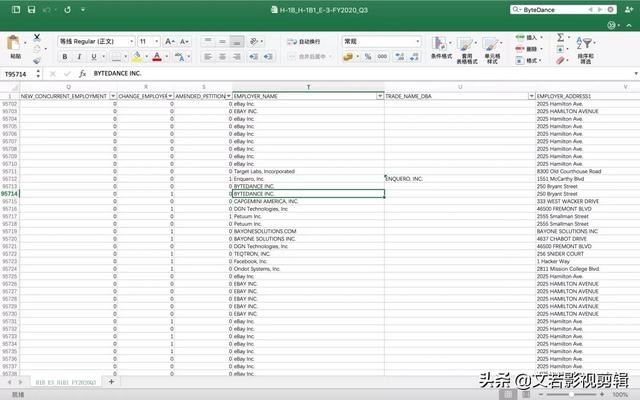Open the EMPLOYER_NAME column filter dropdown
This screenshot has height=400, width=640.
click(x=379, y=95)
